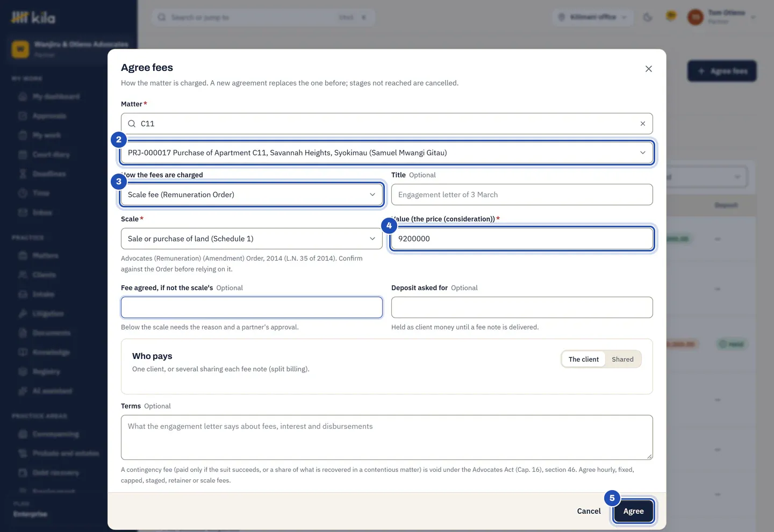Viewport: 774px width, 532px height.
Task: Open the Kilimani office selector behind the dialog
Action: (593, 17)
